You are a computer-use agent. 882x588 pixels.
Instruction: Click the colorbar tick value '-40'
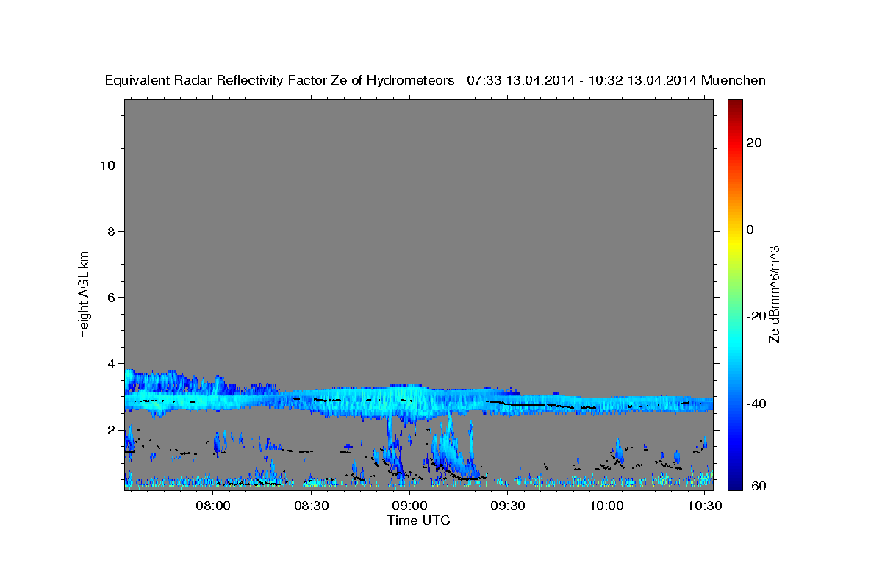tap(756, 404)
